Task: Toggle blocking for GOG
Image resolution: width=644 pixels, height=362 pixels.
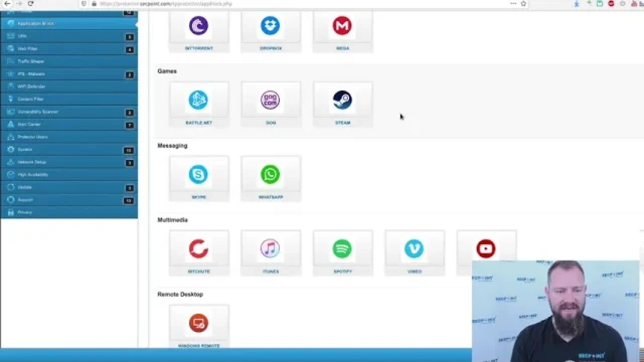Action: [x=271, y=104]
